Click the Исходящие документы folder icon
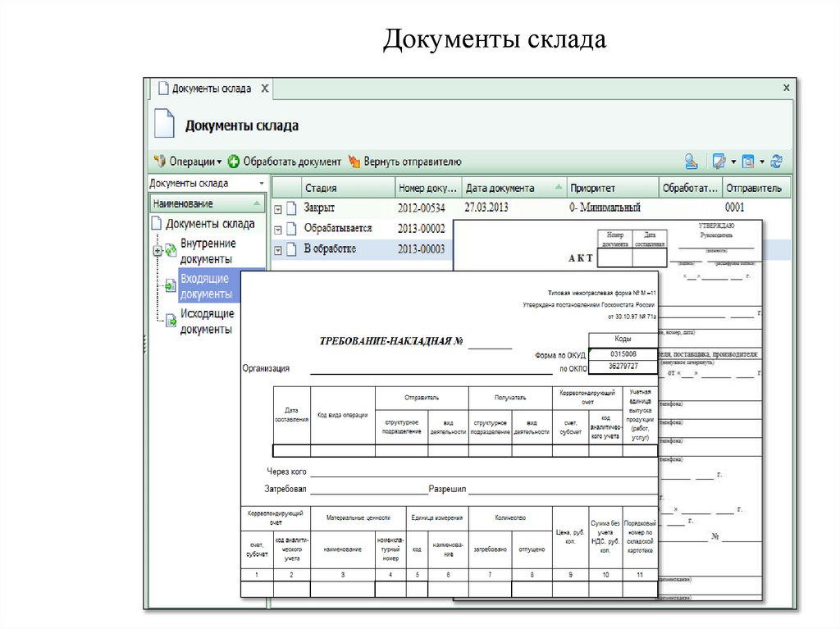Viewport: 840px width, 629px height. 171,321
